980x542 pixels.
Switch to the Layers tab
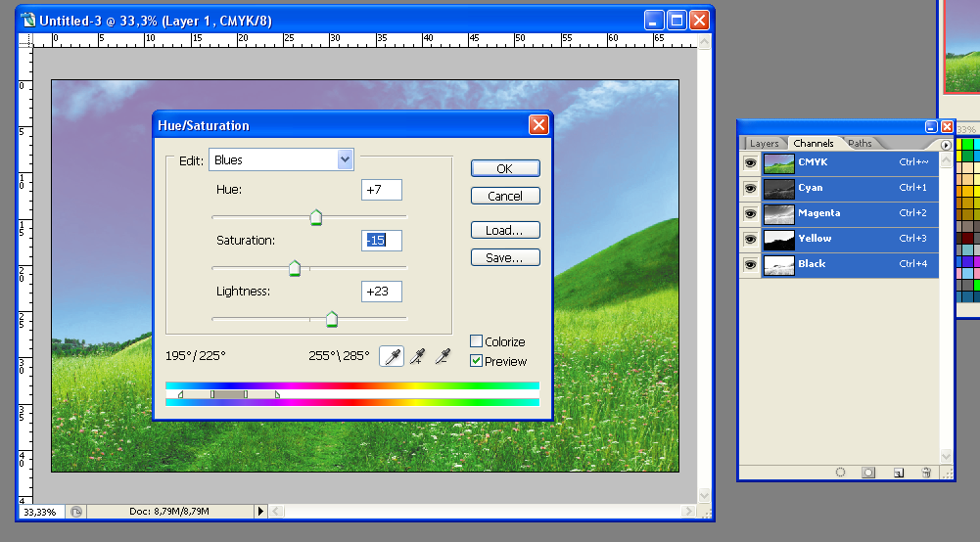[764, 144]
